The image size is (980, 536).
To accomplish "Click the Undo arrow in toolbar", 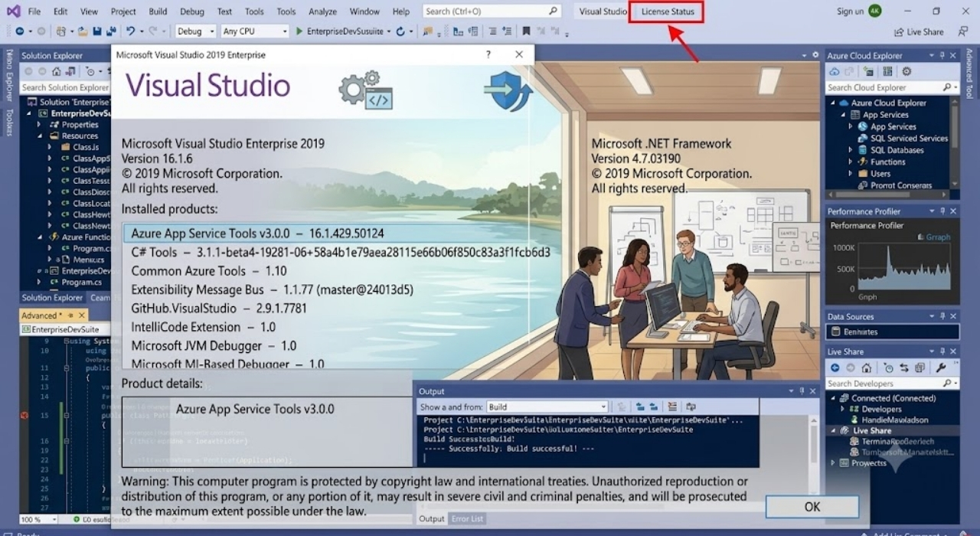I will tap(131, 31).
